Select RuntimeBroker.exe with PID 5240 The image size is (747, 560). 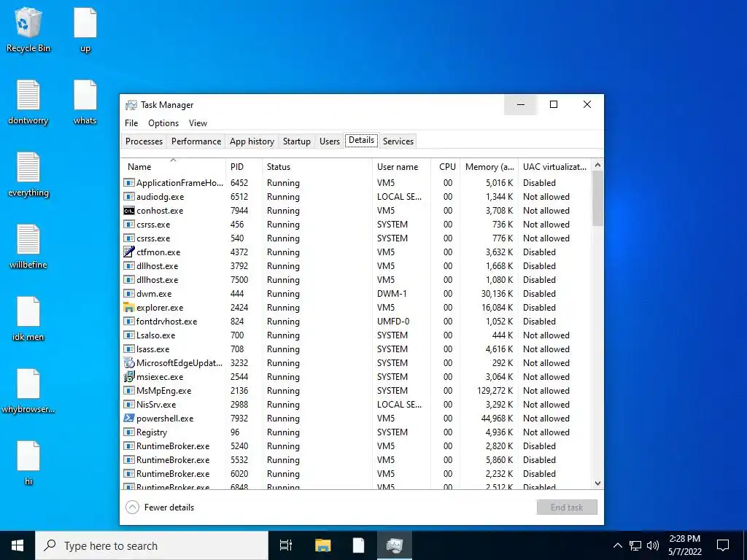point(356,446)
